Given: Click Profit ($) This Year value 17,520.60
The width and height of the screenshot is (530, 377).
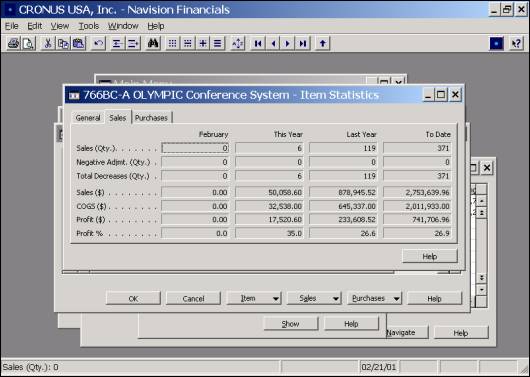Looking at the screenshot, I should point(269,220).
